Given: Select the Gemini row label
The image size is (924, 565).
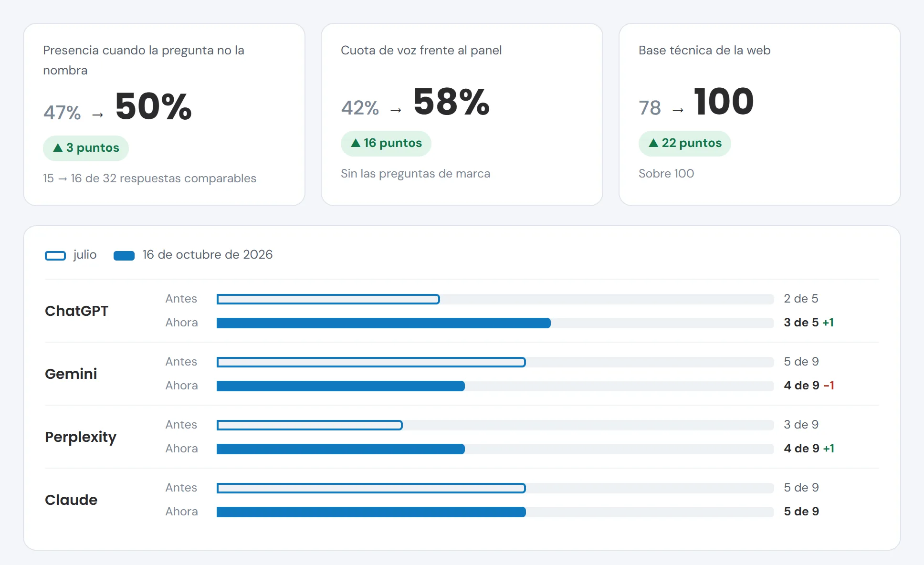Looking at the screenshot, I should coord(71,374).
